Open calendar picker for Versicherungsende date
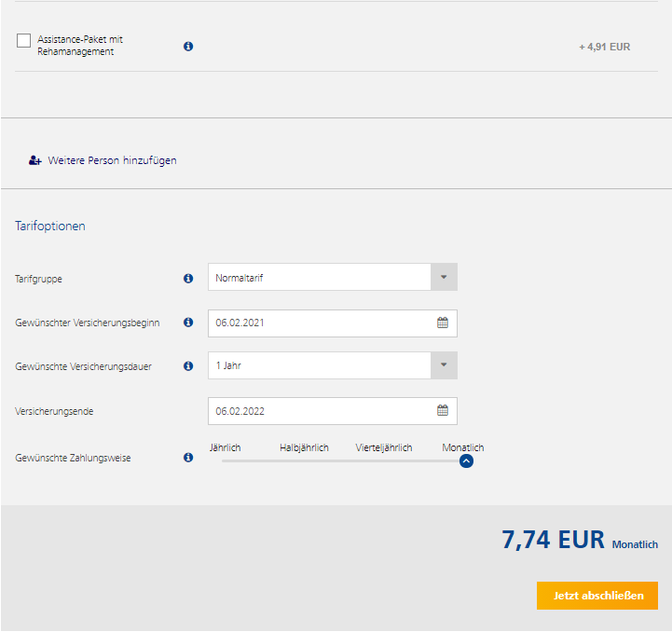 click(443, 410)
